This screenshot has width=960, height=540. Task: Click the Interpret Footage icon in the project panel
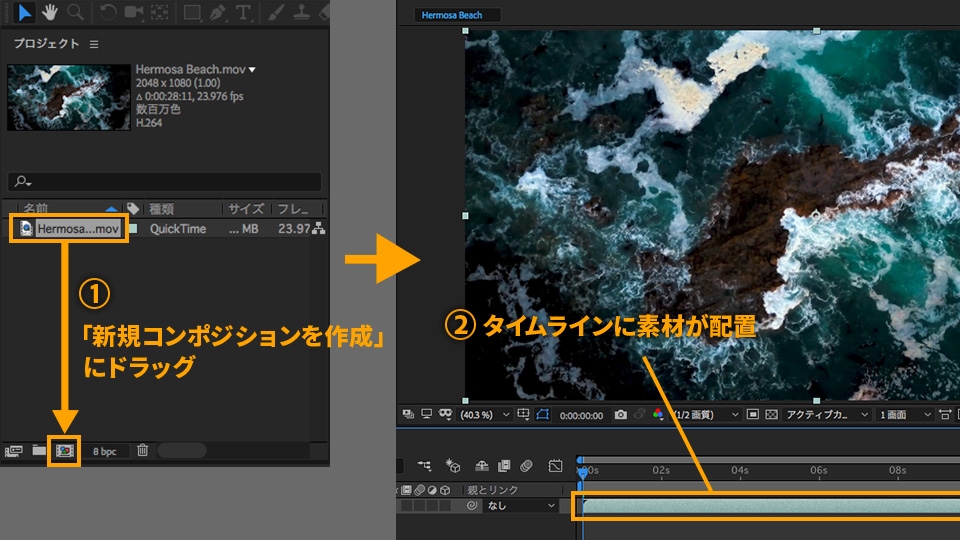(x=13, y=451)
